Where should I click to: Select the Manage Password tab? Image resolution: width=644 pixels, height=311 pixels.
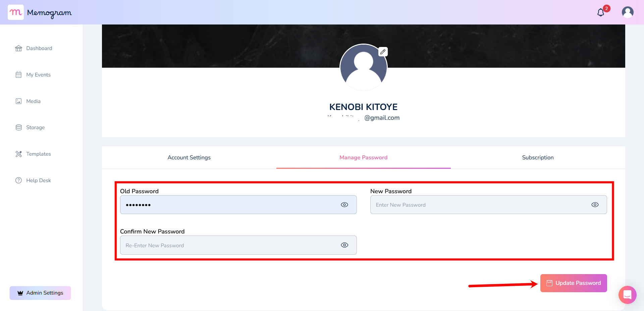(x=364, y=158)
